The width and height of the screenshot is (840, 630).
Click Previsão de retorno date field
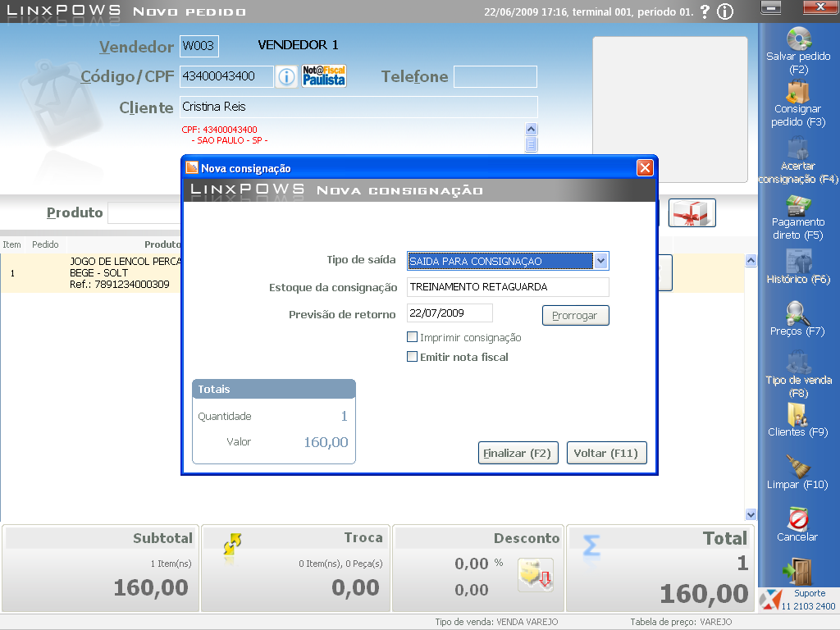[x=450, y=313]
